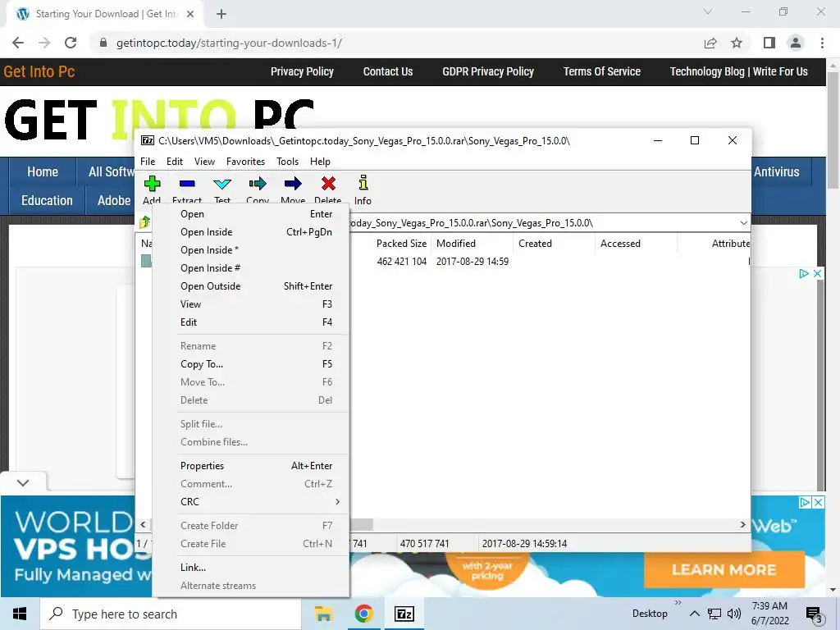This screenshot has width=840, height=630.
Task: Open the Privacy Policy link
Action: [302, 72]
